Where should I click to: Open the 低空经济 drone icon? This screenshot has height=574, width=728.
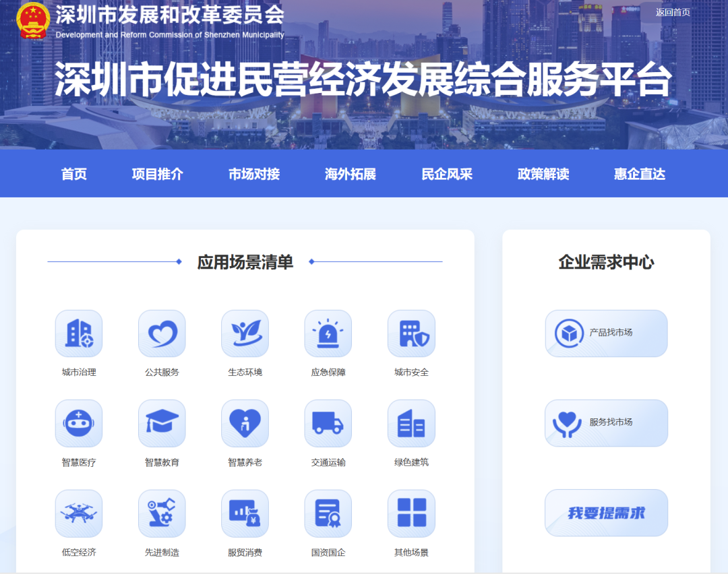pos(80,513)
